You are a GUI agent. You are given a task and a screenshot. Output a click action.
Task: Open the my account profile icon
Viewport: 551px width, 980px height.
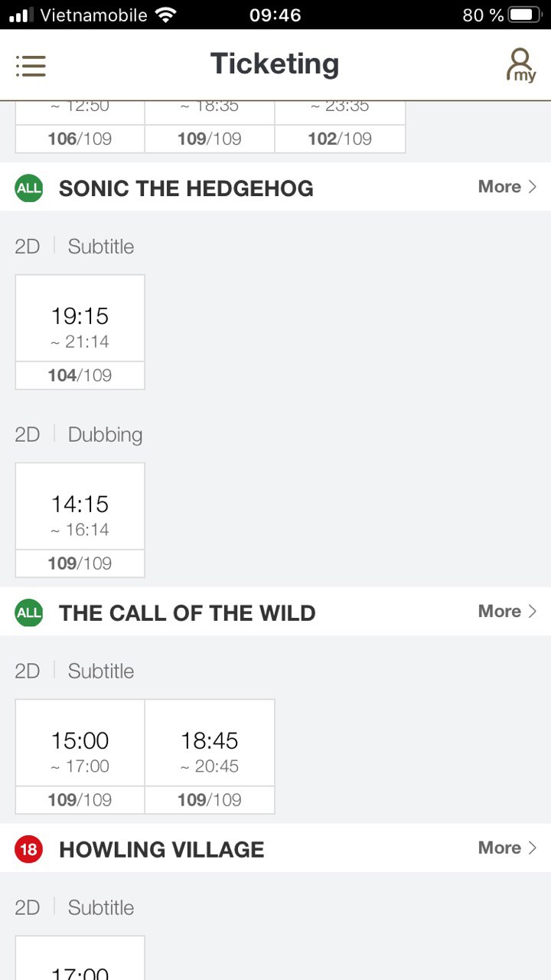coord(520,65)
